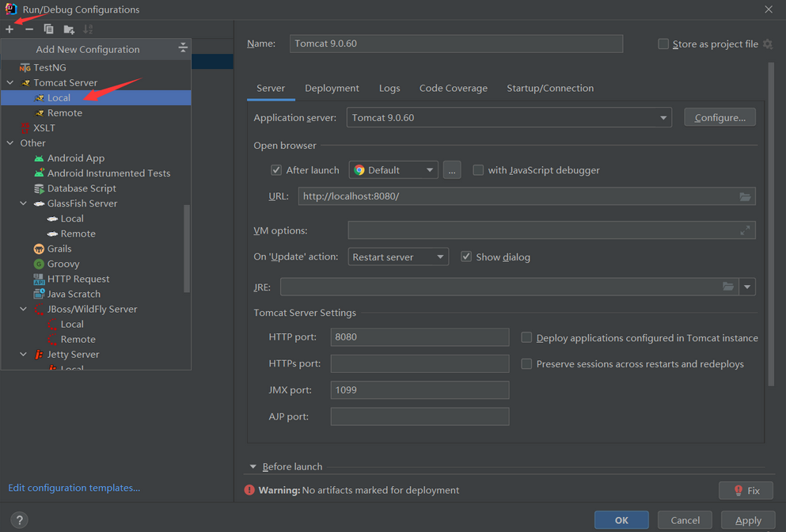Collapse the Tomcat Server node
This screenshot has width=786, height=532.
(10, 82)
